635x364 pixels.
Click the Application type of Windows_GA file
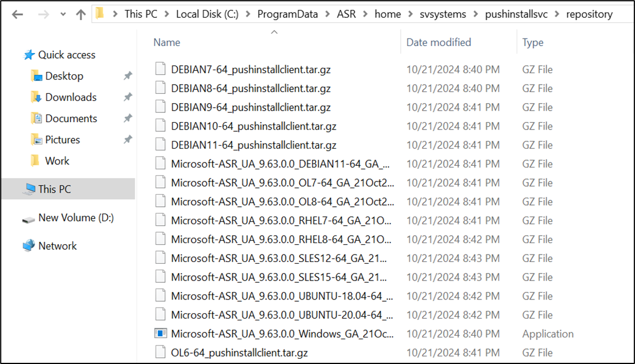click(547, 333)
